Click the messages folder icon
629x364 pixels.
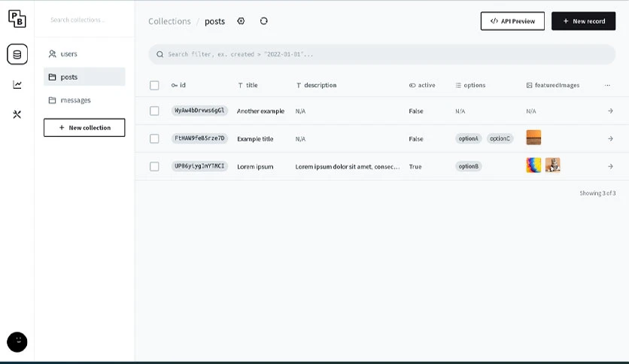tap(52, 100)
